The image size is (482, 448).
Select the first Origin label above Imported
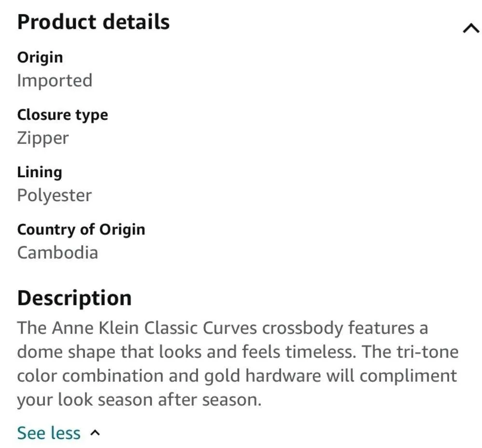click(x=40, y=57)
